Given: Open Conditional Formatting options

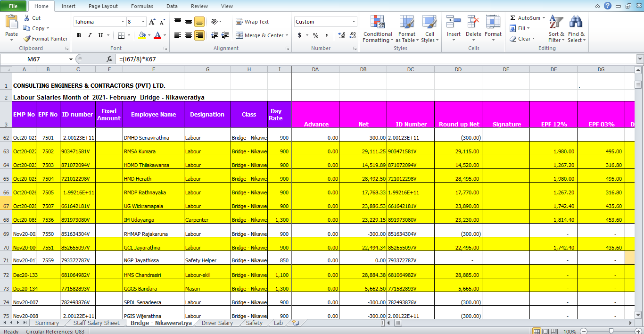Looking at the screenshot, I should 377,28.
